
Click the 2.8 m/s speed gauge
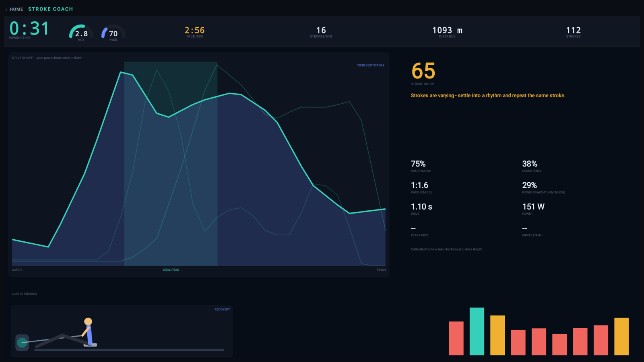(x=81, y=33)
